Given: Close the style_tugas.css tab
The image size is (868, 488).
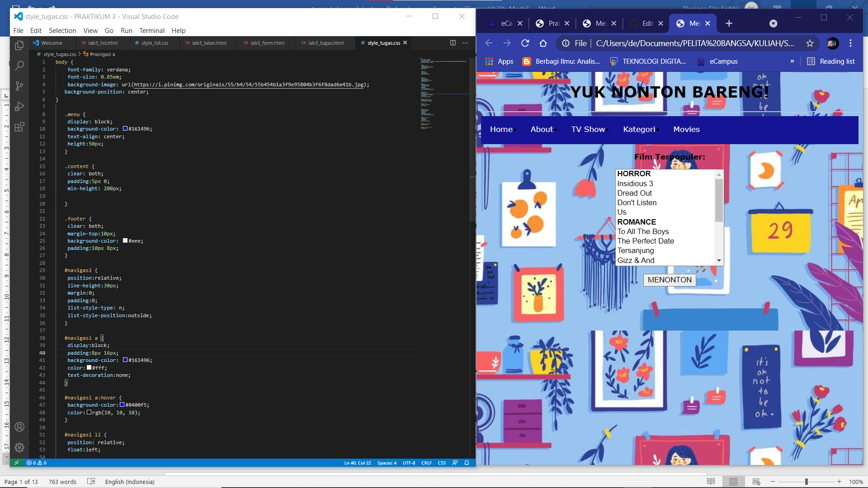Looking at the screenshot, I should (405, 42).
